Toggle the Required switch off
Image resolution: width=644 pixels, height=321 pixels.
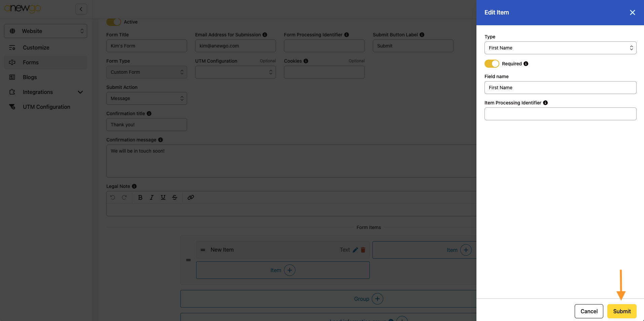(492, 64)
